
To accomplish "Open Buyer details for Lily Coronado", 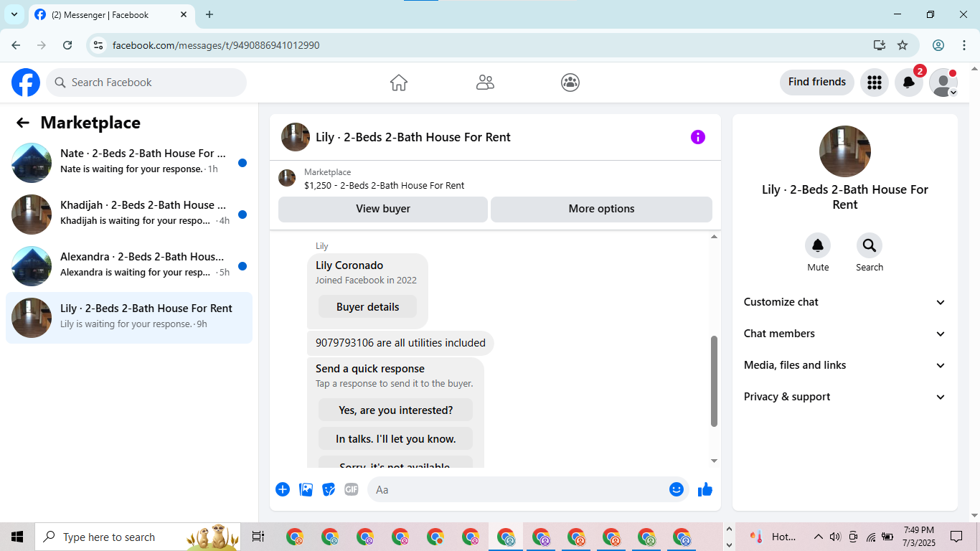I will pos(367,306).
